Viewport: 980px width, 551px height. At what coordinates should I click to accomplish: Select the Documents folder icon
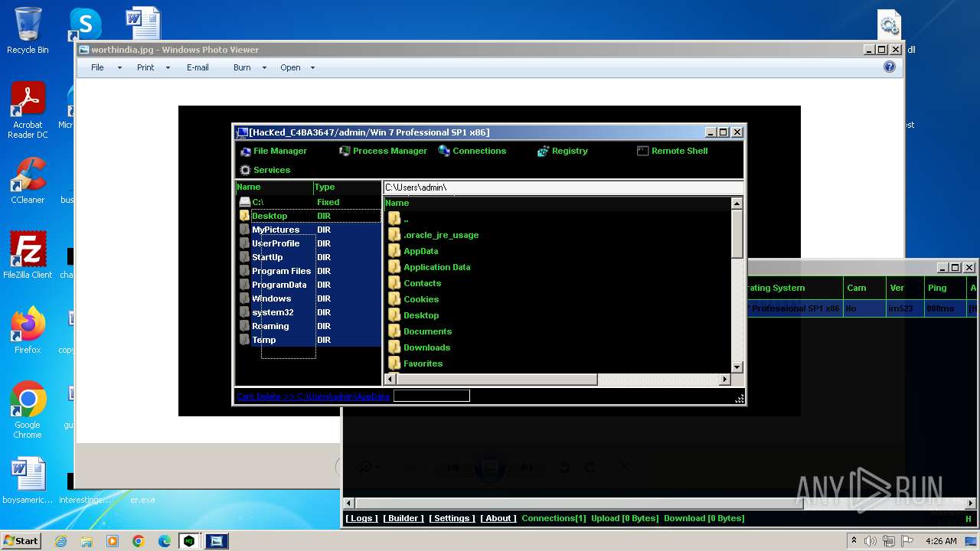394,331
